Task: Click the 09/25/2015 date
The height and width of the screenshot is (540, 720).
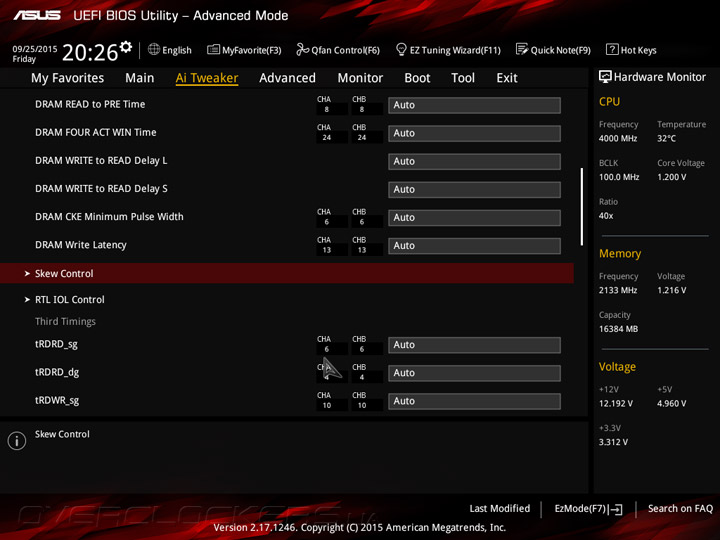Action: pyautogui.click(x=35, y=49)
